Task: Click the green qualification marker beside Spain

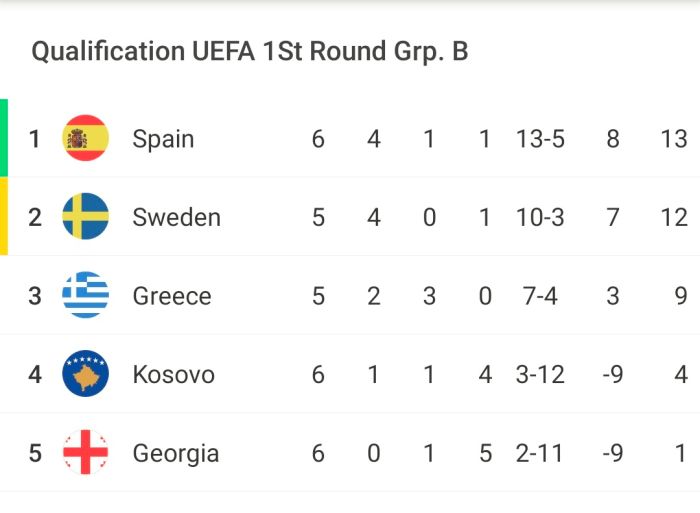Action: click(x=4, y=138)
